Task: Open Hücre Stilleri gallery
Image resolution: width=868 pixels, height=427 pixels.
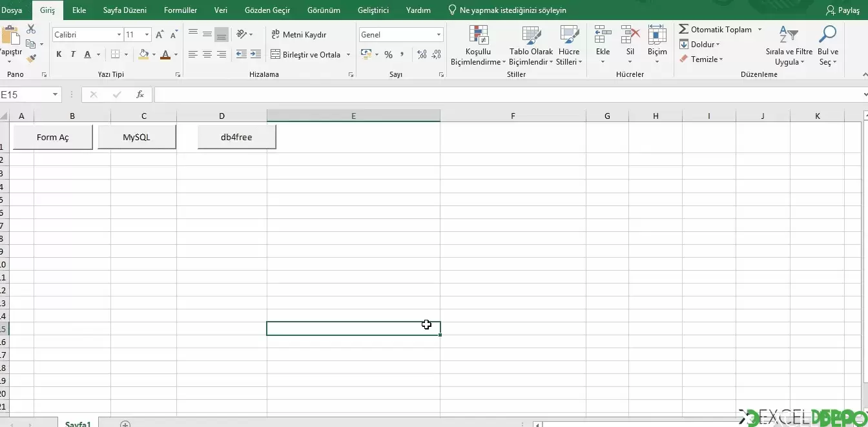Action: tap(569, 45)
